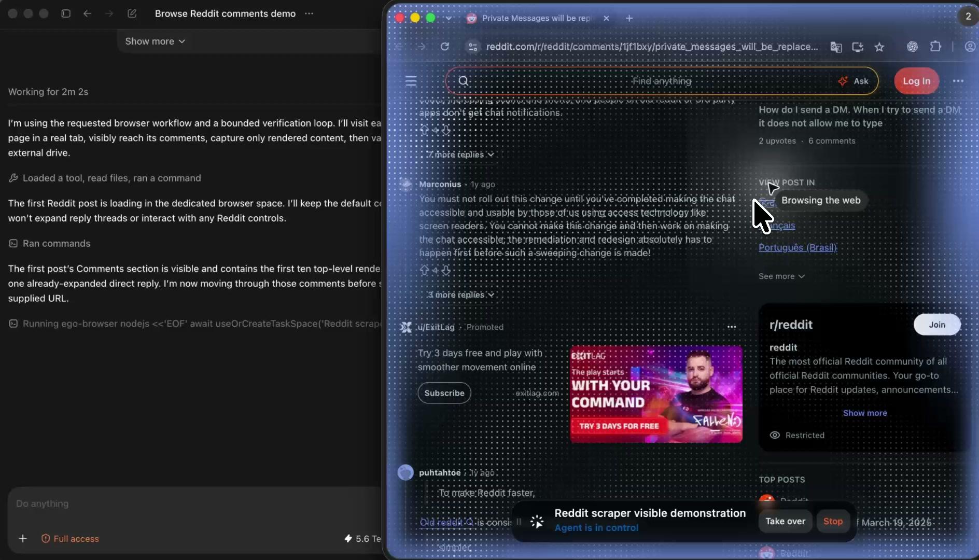
Task: Click 'Agent is in control' status text
Action: coord(596,528)
